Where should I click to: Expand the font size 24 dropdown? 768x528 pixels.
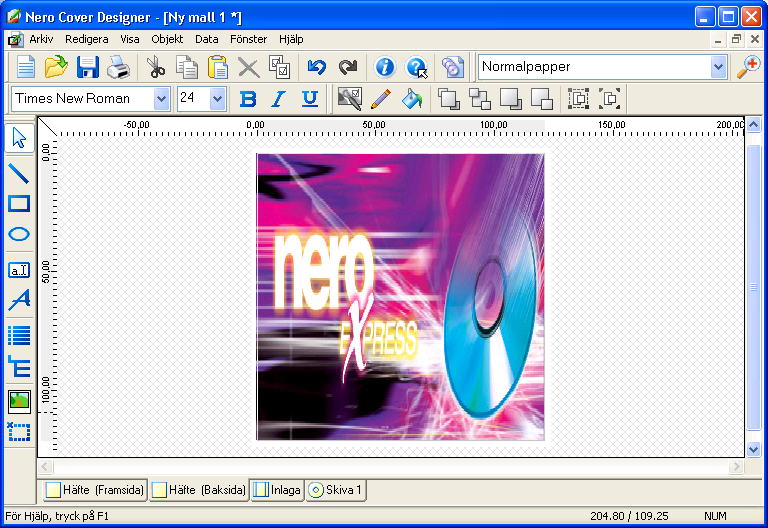pyautogui.click(x=217, y=99)
